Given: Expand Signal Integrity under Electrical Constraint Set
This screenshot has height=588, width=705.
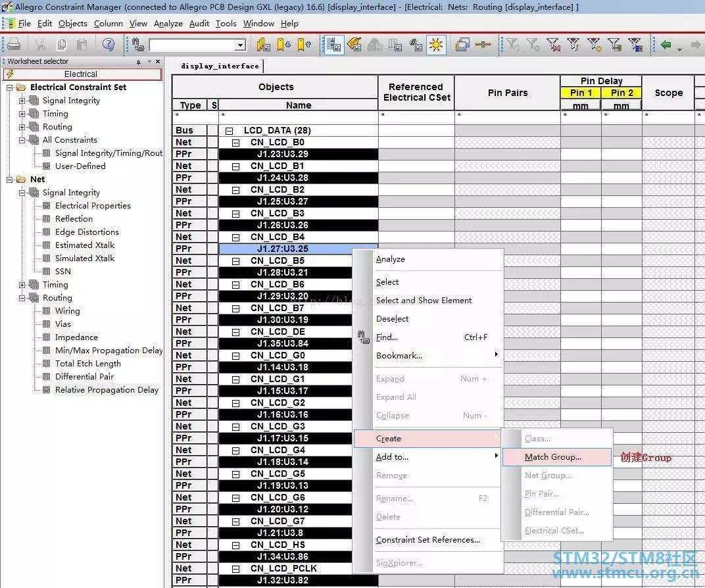Looking at the screenshot, I should [x=22, y=101].
